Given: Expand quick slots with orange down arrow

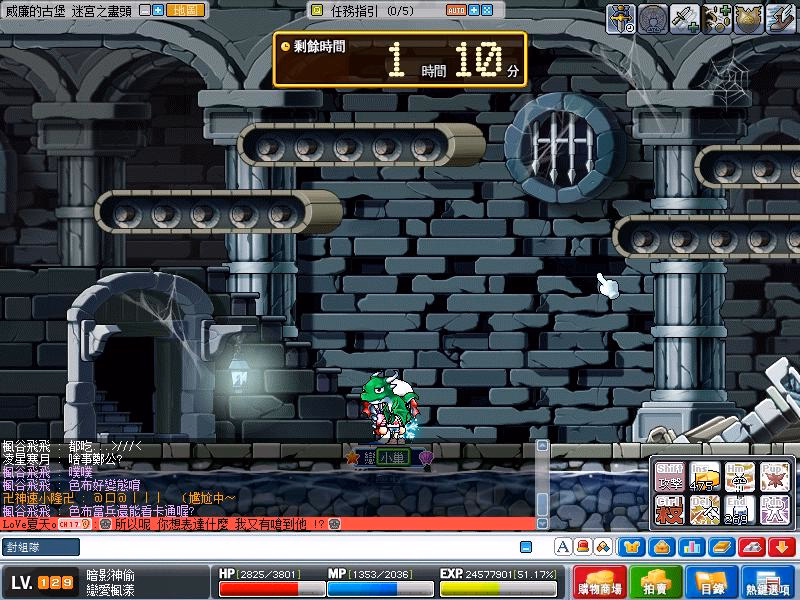Looking at the screenshot, I should [x=781, y=547].
